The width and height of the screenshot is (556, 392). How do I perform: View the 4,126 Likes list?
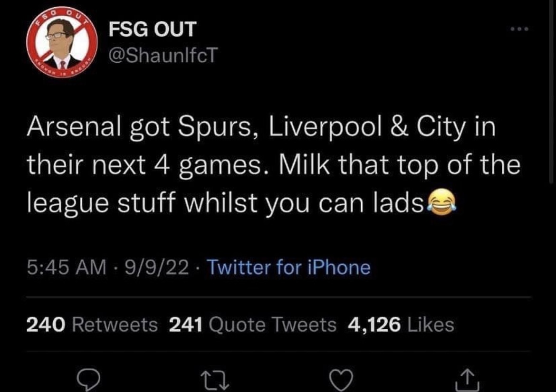(x=401, y=325)
